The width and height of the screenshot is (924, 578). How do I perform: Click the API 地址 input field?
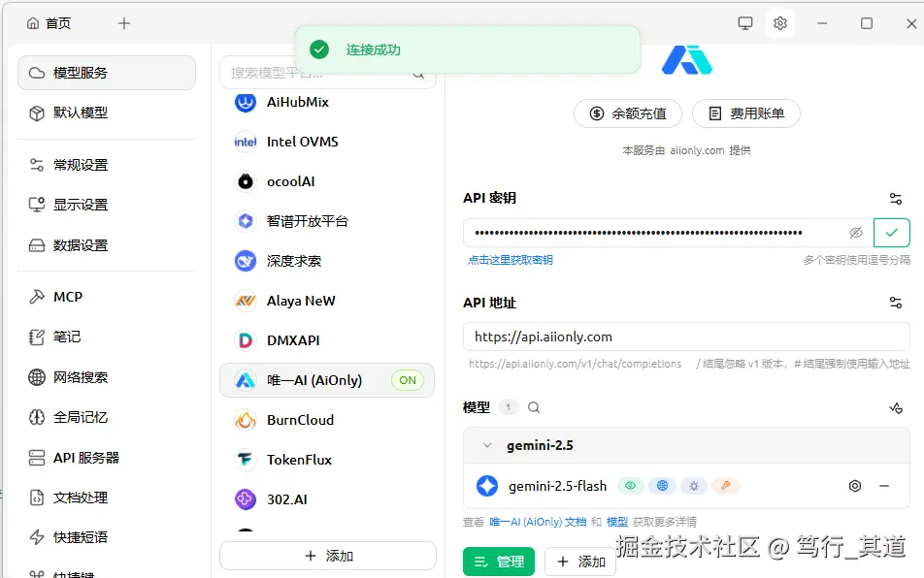[686, 337]
